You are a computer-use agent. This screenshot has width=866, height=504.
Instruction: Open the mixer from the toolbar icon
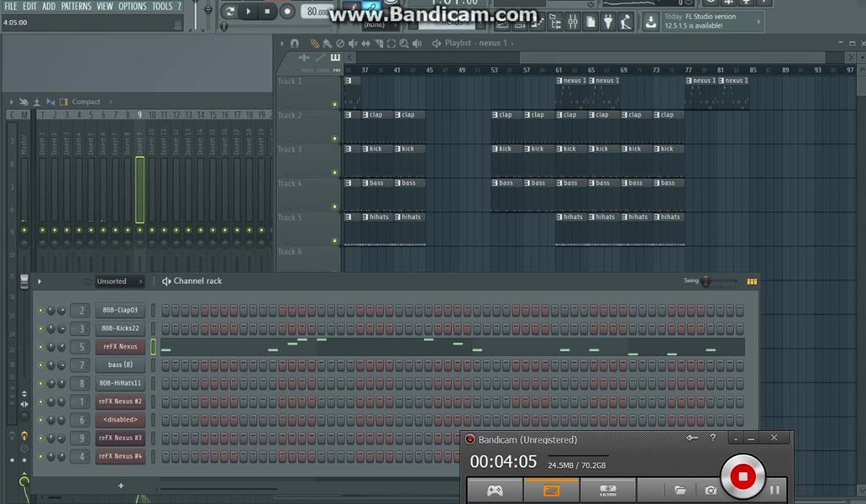pos(573,22)
